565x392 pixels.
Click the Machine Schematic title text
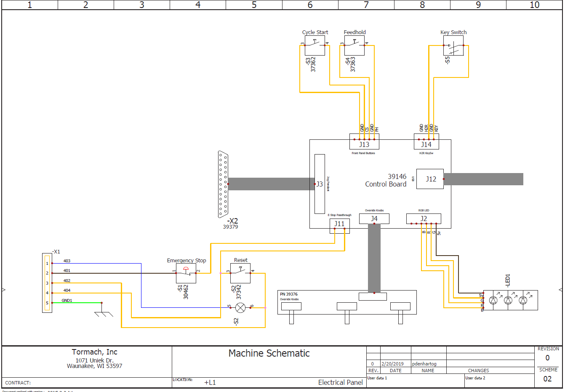[x=269, y=353]
